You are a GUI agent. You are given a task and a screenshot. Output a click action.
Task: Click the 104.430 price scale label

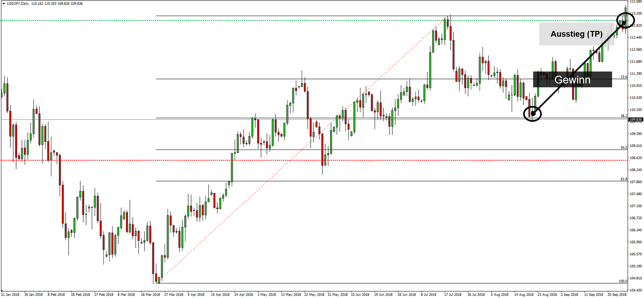pyautogui.click(x=636, y=290)
